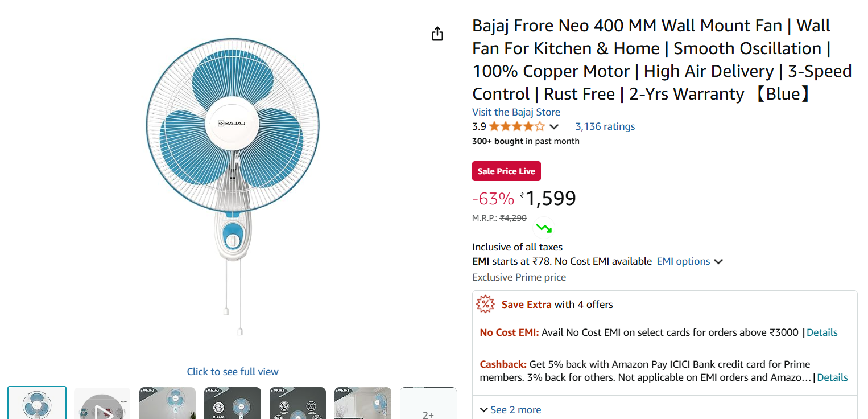The height and width of the screenshot is (419, 868).
Task: Click to see full view link
Action: (x=233, y=372)
